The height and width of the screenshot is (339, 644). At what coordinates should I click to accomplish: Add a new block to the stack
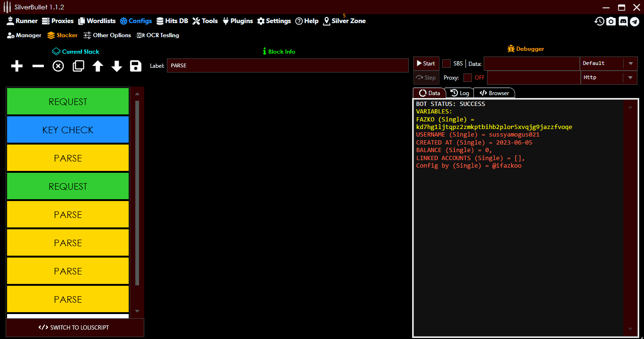(17, 66)
